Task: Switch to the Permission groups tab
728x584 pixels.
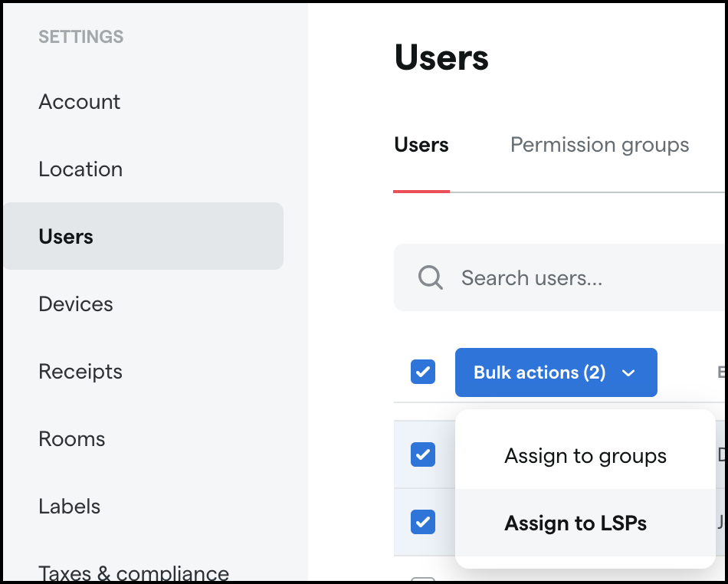Action: pyautogui.click(x=599, y=145)
